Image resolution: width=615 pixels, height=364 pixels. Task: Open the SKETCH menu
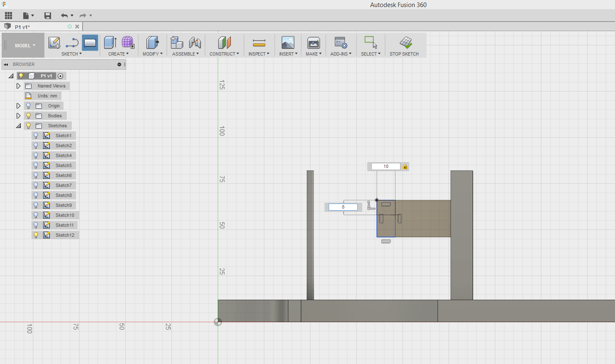click(x=71, y=54)
